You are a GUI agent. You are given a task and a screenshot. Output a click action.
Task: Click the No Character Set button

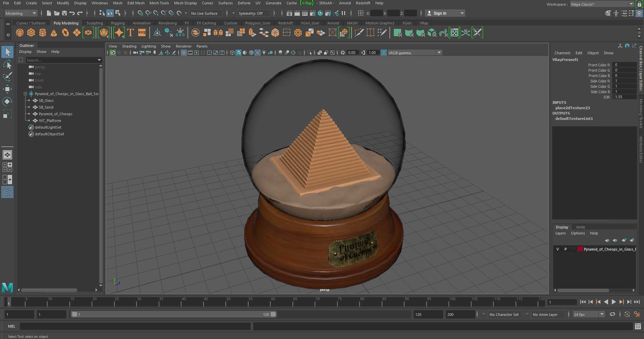(x=504, y=315)
